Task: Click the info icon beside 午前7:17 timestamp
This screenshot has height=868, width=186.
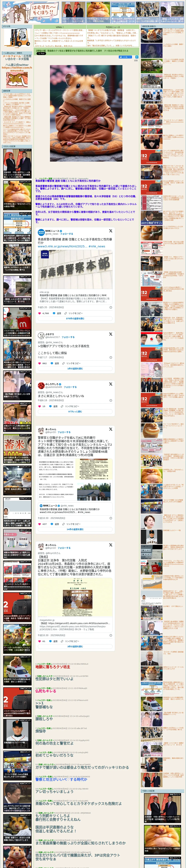Action: [x=111, y=357]
